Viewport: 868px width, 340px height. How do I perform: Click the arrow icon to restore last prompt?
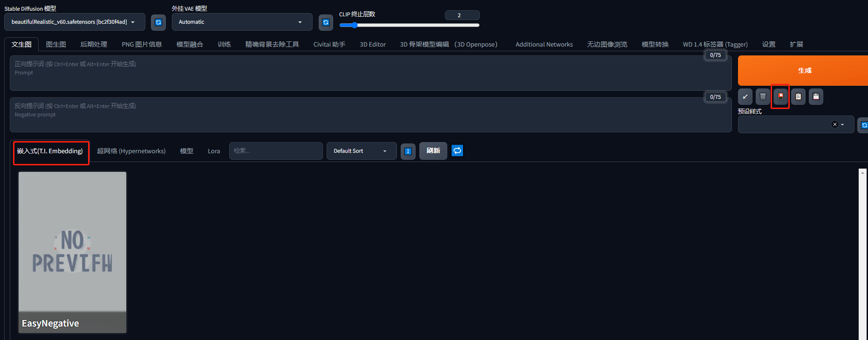tap(745, 97)
